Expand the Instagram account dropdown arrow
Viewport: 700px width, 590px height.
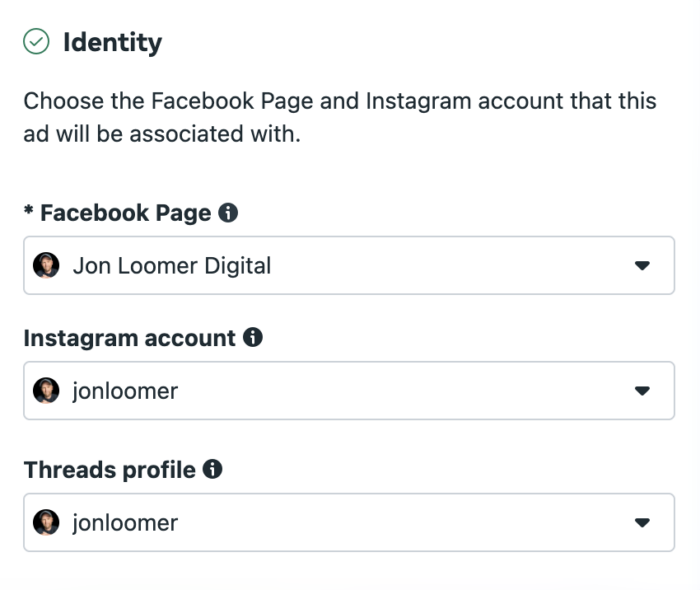(642, 390)
